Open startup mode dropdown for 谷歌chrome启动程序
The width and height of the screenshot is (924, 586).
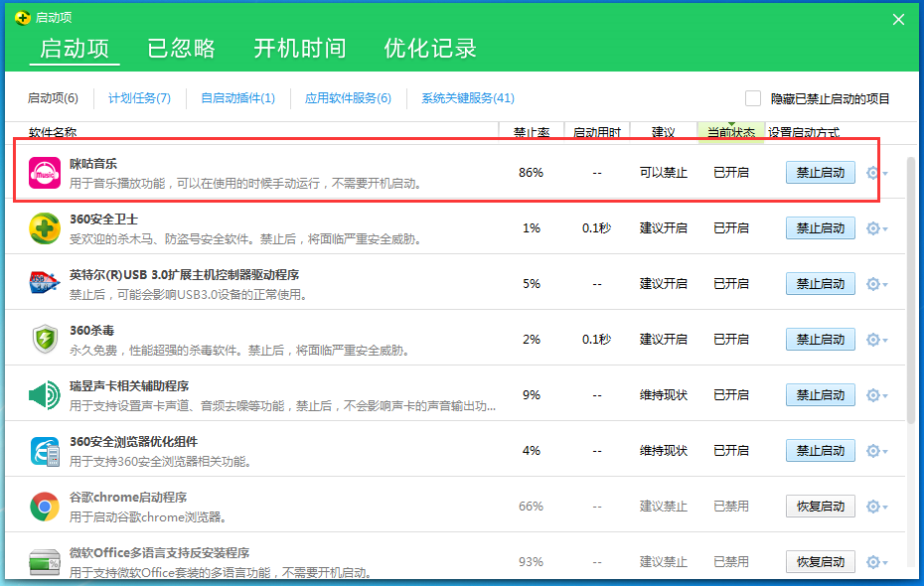coord(884,506)
